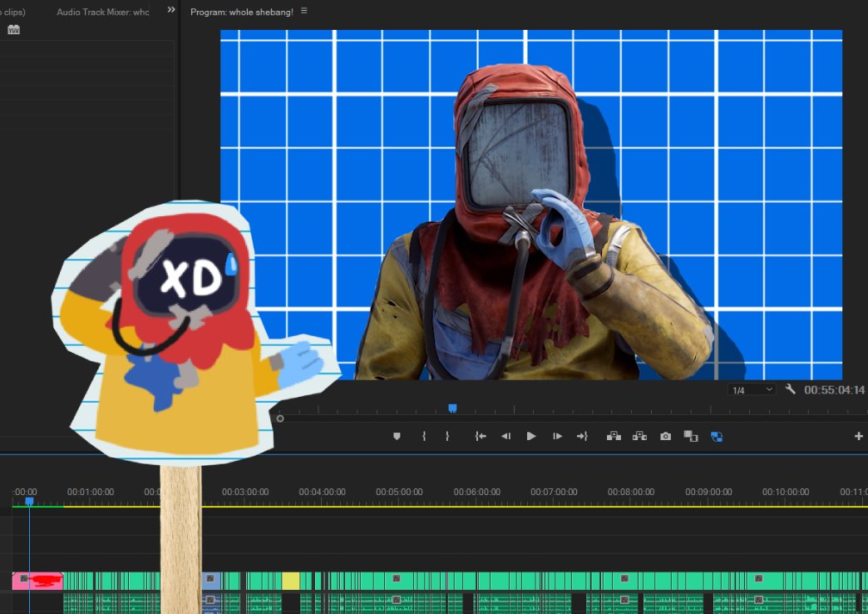
Task: Click the fx badge on the blue audio clip
Action: click(x=210, y=600)
